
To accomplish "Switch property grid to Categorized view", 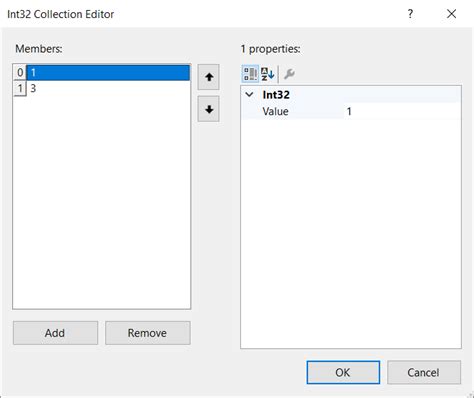I will (250, 74).
